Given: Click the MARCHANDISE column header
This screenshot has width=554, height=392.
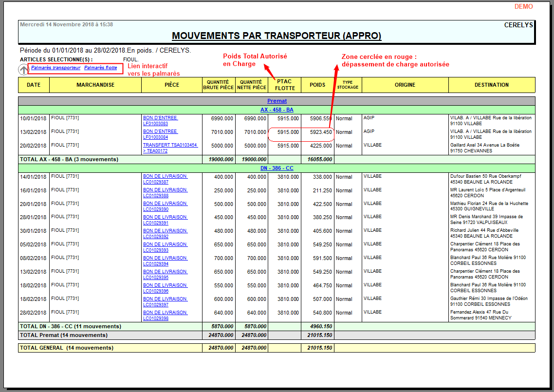Looking at the screenshot, I should (95, 85).
